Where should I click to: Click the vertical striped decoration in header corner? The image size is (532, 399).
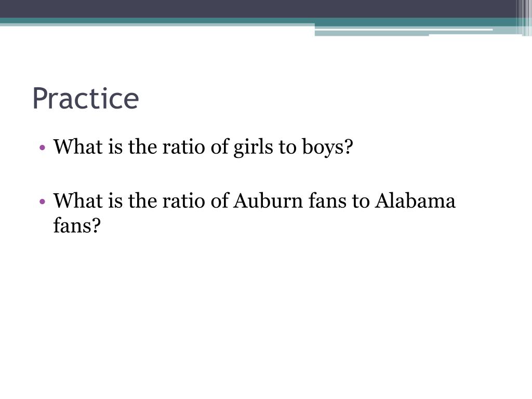click(524, 18)
